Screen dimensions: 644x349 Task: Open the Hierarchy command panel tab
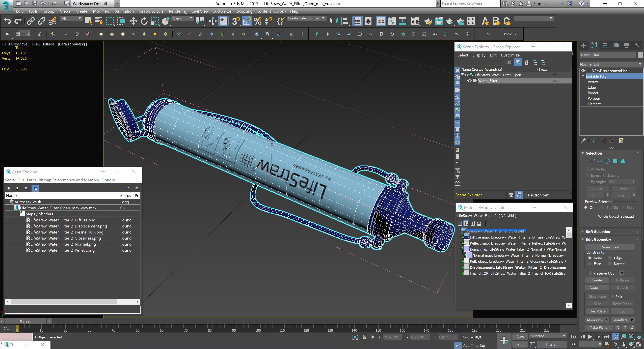click(x=605, y=45)
